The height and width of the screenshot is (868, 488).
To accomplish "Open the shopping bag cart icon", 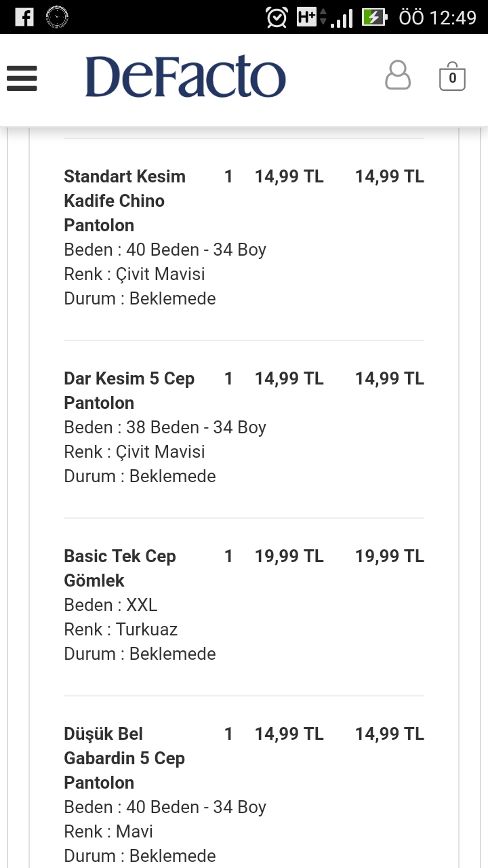I will [452, 77].
